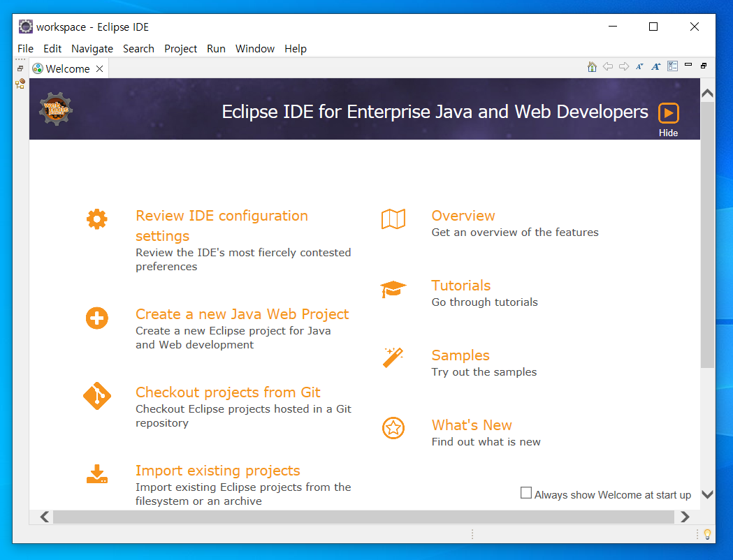Magnify font size with larger A icon

(x=656, y=66)
